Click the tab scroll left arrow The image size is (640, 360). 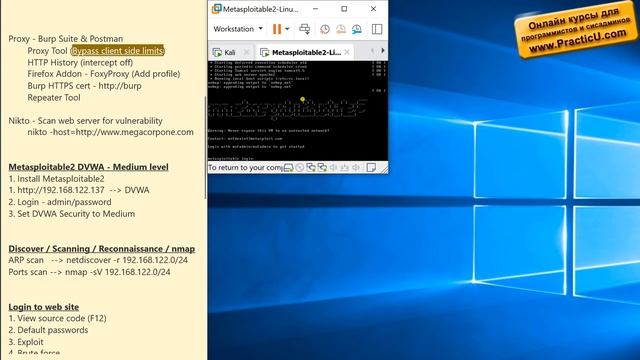(x=372, y=51)
